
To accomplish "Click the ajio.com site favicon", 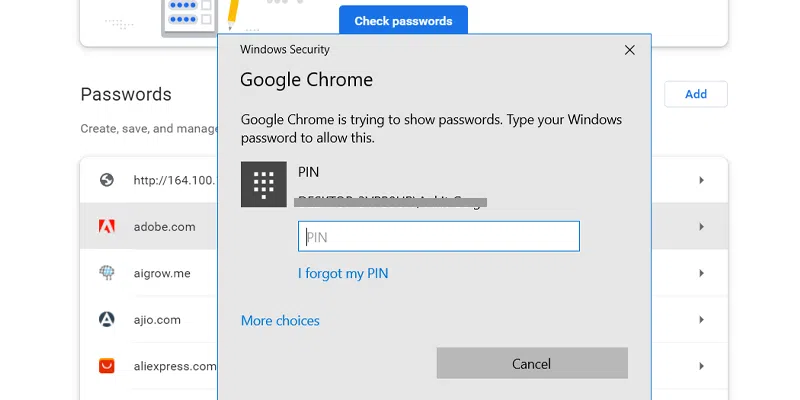I will (x=107, y=320).
